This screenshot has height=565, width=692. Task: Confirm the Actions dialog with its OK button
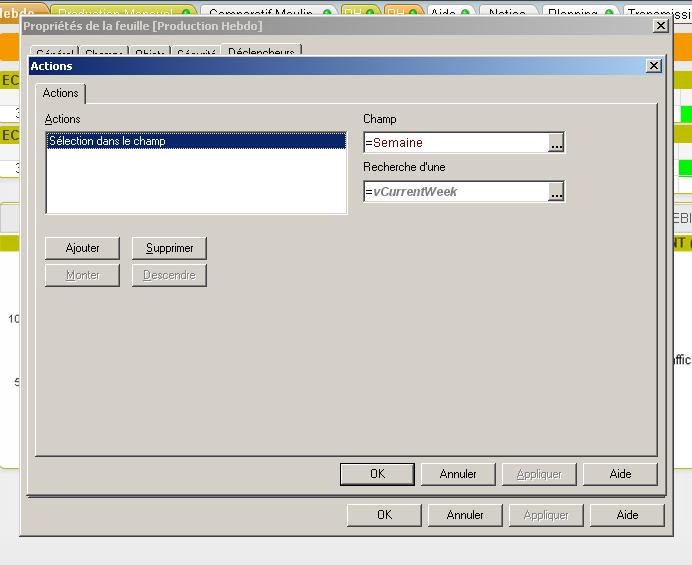click(377, 474)
